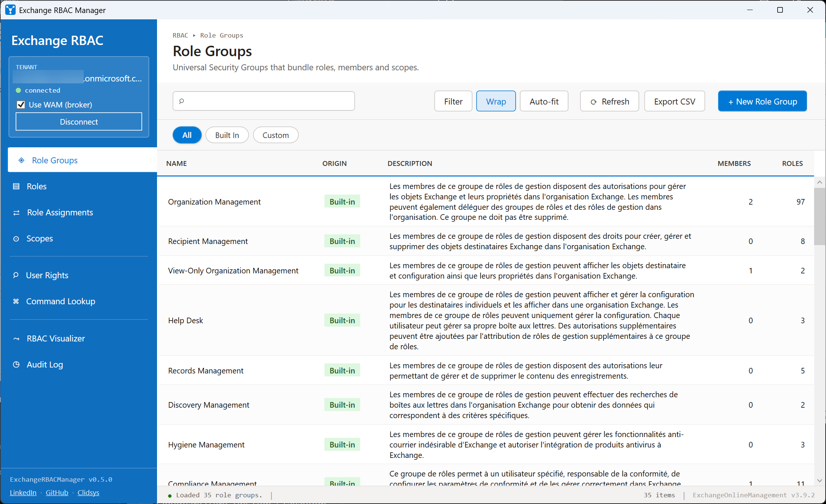The image size is (826, 504).
Task: Click the ExchangeOnlineManagement v3.9.2 status text
Action: pyautogui.click(x=754, y=495)
